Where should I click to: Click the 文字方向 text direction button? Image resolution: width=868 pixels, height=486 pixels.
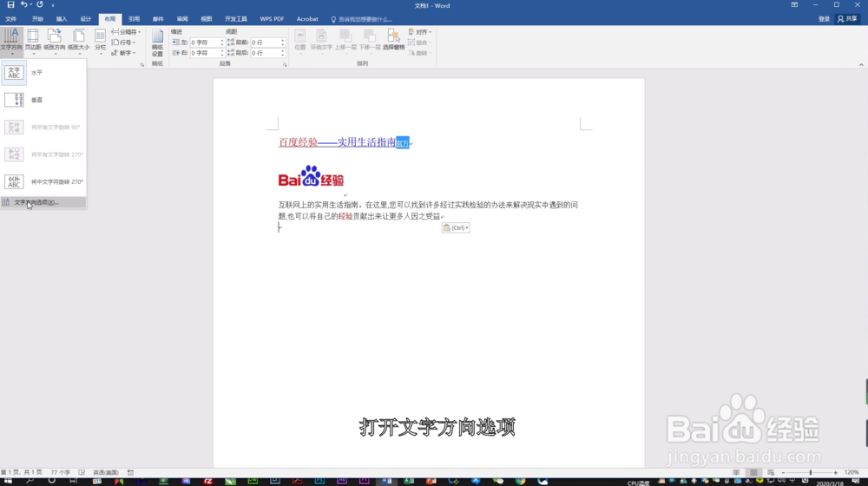(x=11, y=42)
